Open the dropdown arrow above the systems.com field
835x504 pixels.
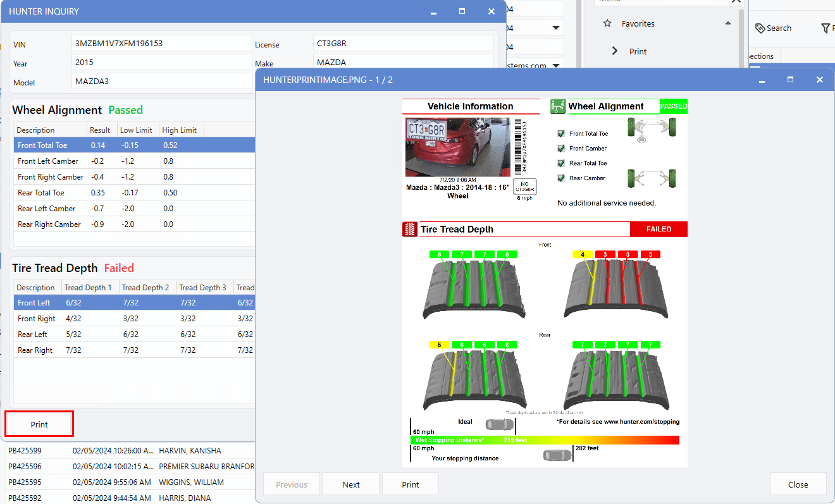click(556, 28)
